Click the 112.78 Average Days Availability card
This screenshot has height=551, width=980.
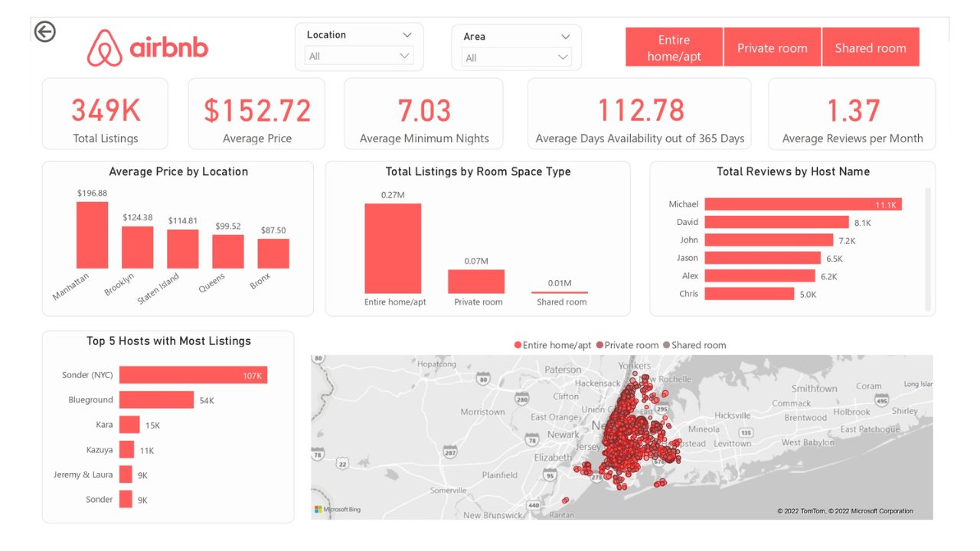click(639, 113)
